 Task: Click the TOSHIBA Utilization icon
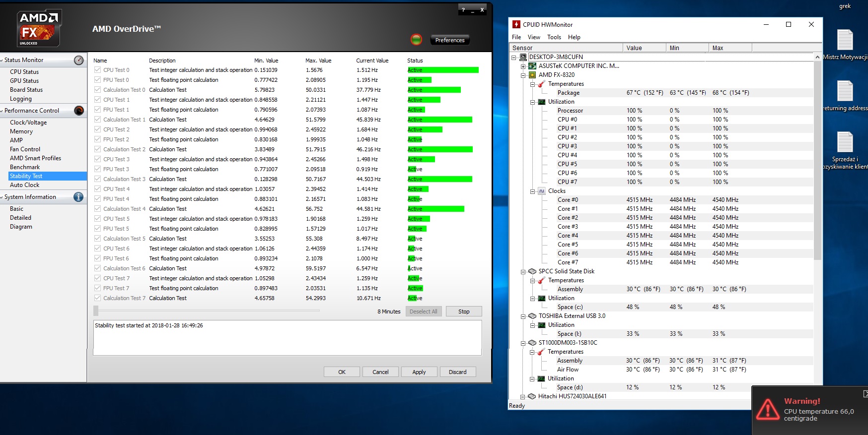coord(542,325)
